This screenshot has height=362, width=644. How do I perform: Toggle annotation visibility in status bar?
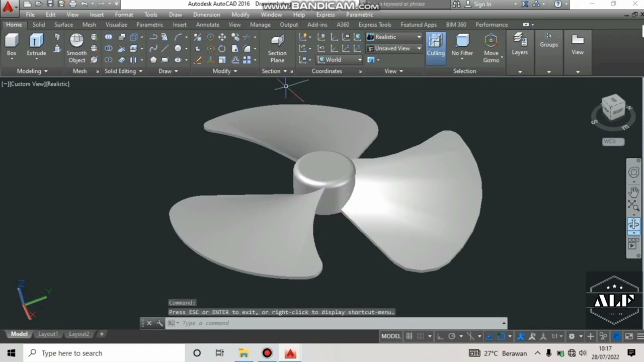click(521, 336)
